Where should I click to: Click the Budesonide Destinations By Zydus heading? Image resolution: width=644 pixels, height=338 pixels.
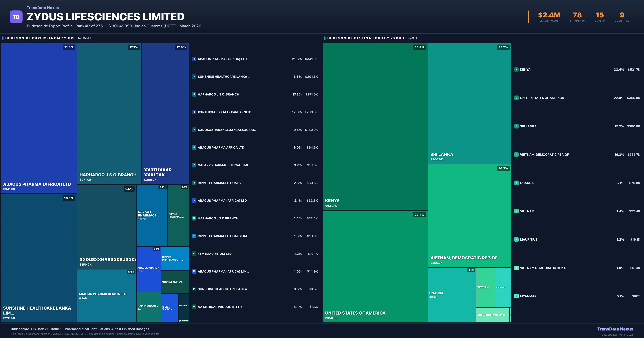tap(365, 38)
